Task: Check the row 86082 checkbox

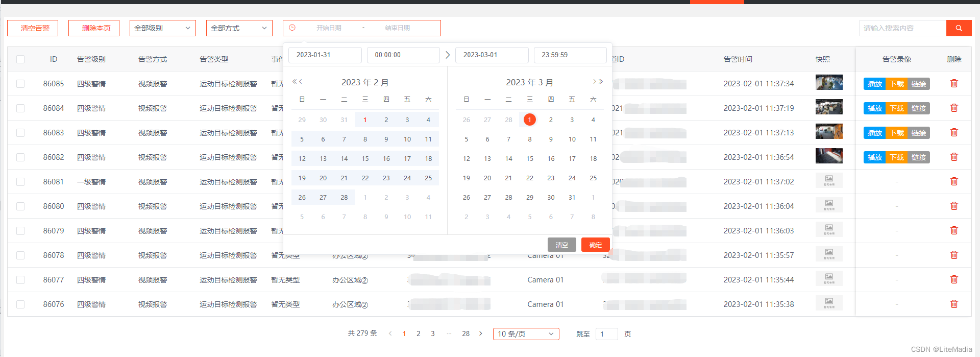Action: click(20, 157)
